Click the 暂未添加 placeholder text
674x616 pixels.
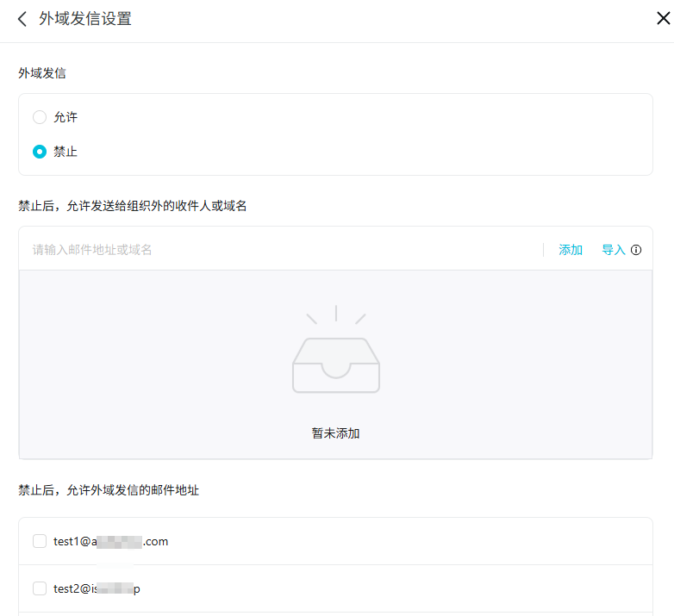tap(335, 433)
